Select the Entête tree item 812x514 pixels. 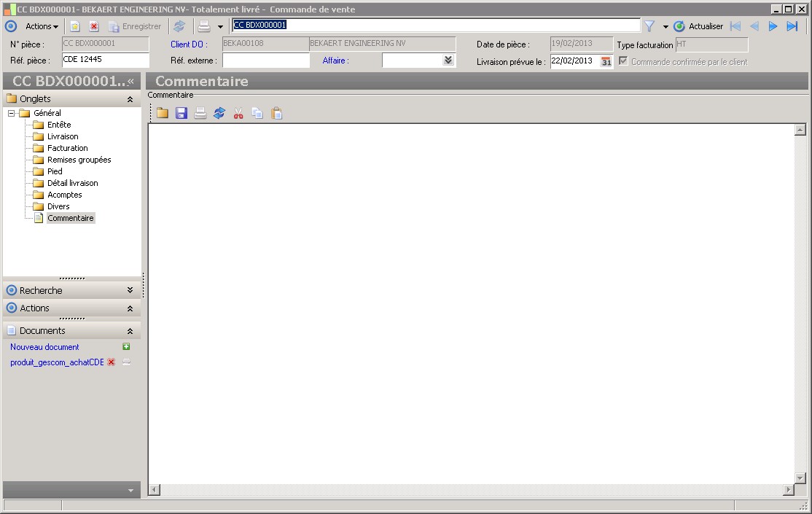coord(59,125)
